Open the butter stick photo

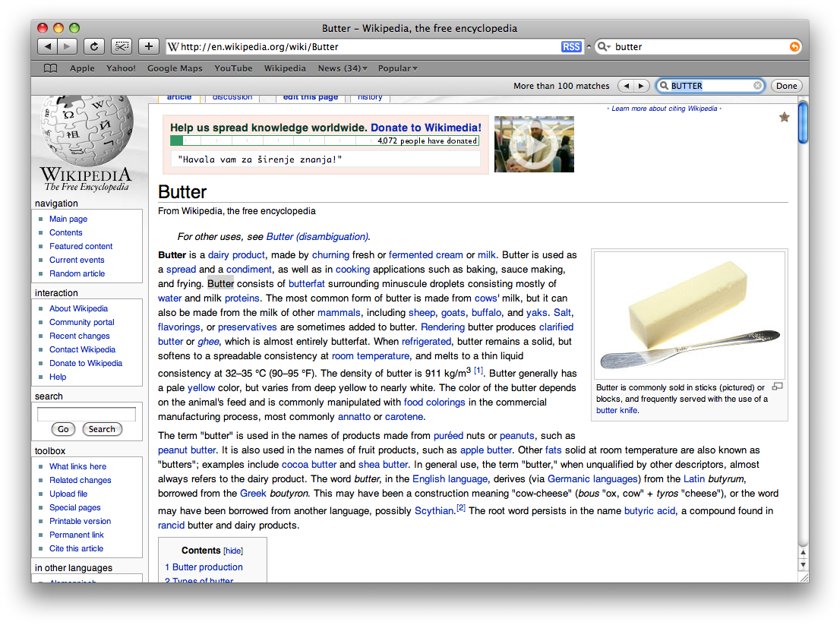tap(690, 314)
